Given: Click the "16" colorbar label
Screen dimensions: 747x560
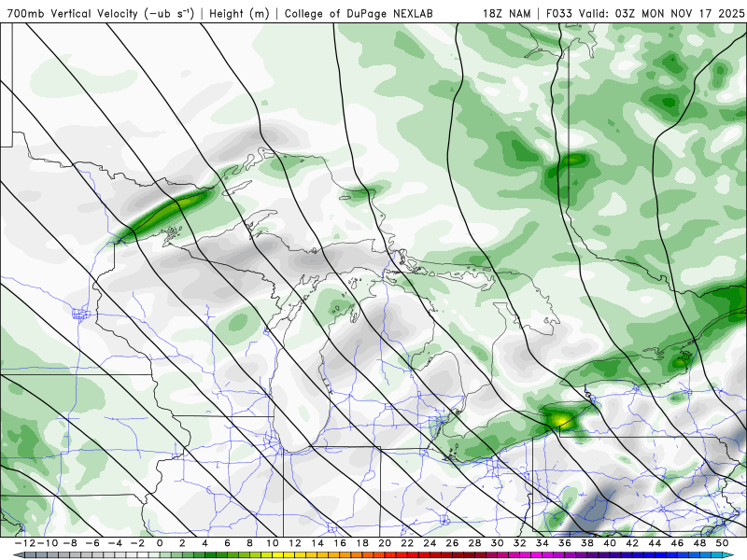Looking at the screenshot, I should 340,543.
